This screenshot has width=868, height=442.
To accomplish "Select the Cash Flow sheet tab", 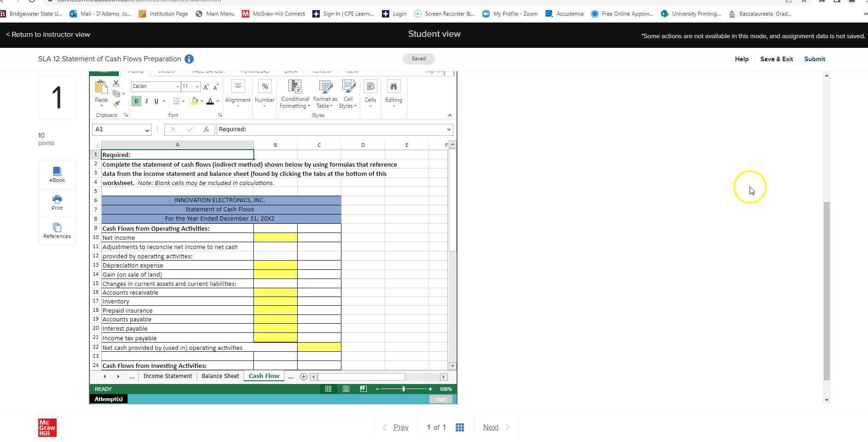I will tap(264, 376).
